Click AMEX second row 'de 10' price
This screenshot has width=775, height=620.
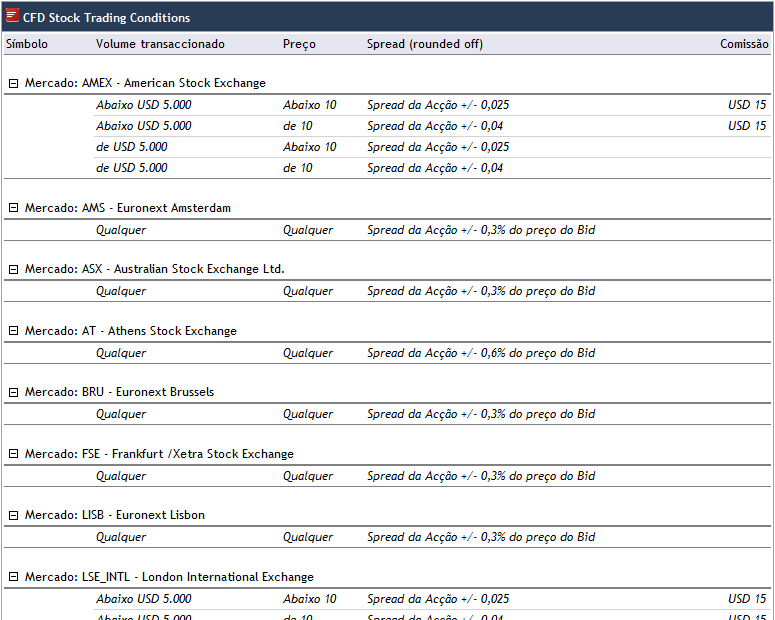pos(298,126)
